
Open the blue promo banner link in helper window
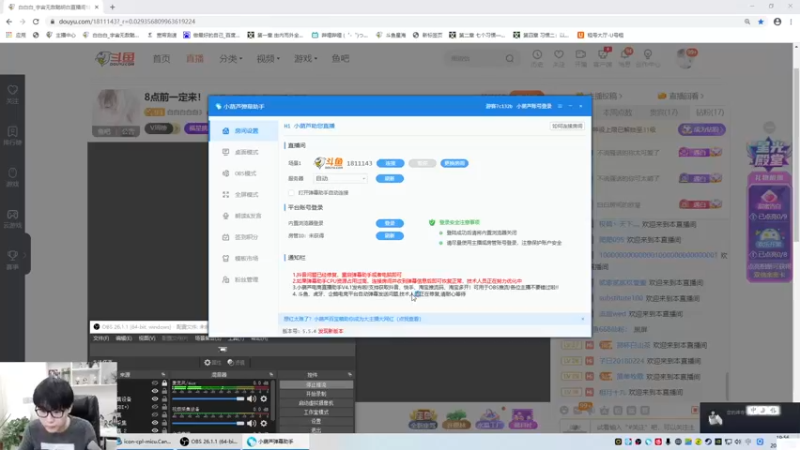pos(352,319)
